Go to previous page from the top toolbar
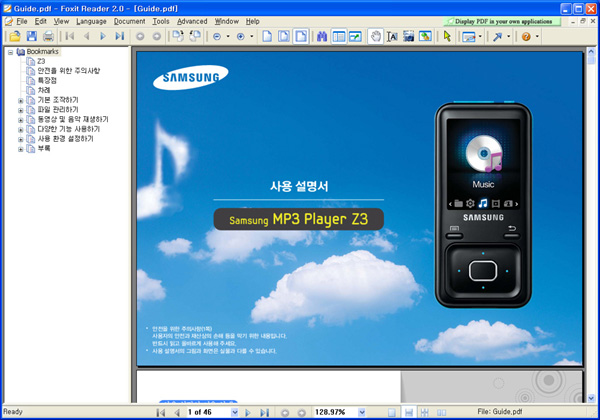600x420 pixels. [86, 36]
